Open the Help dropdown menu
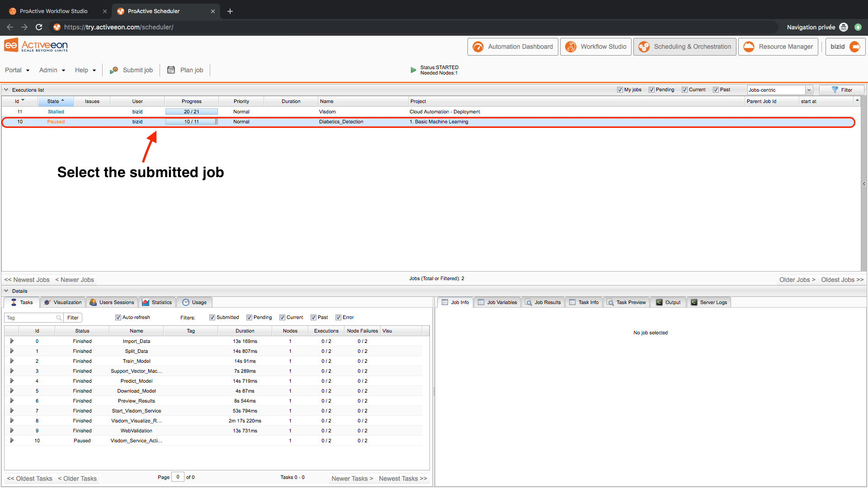This screenshot has height=488, width=868. (85, 70)
